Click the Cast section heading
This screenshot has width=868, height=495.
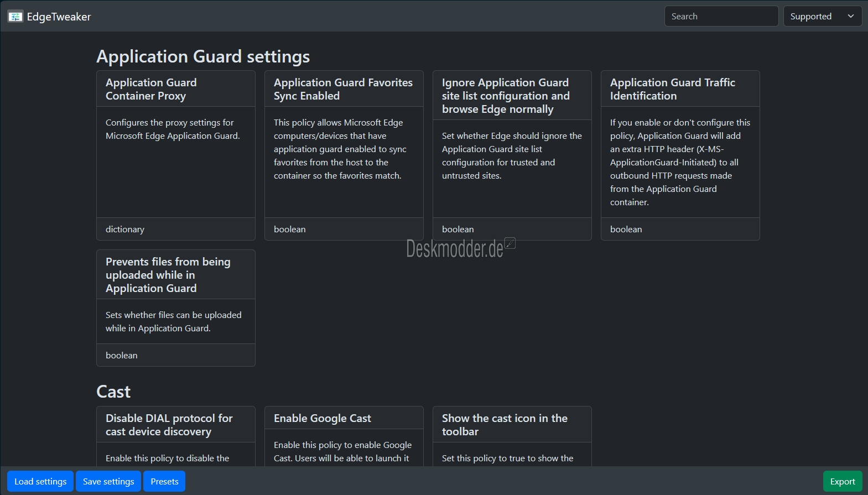point(113,392)
